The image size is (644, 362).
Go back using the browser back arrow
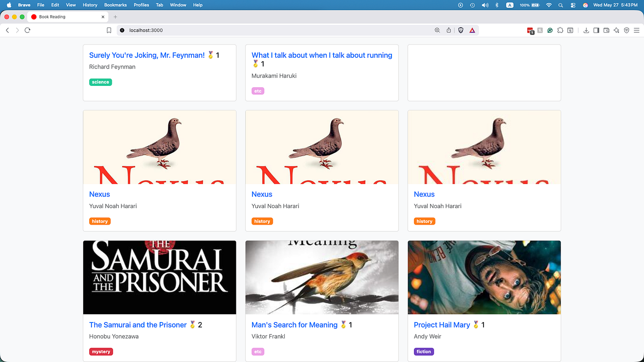point(7,30)
